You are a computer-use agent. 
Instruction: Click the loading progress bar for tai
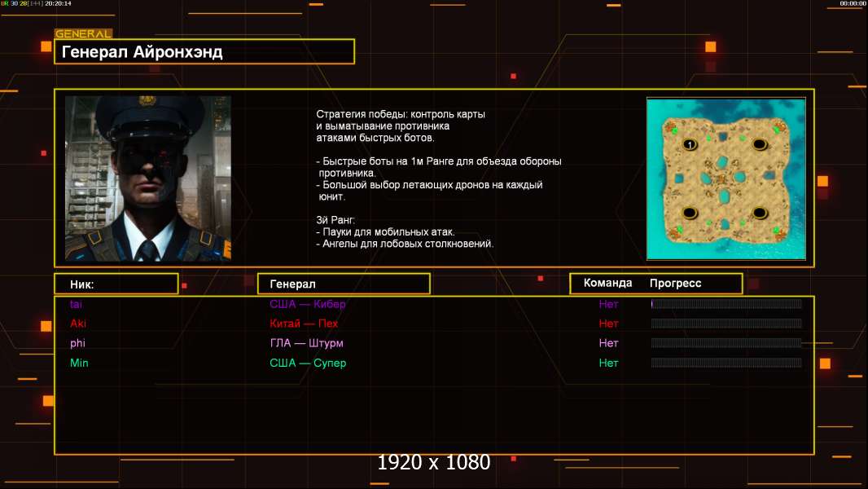(726, 303)
